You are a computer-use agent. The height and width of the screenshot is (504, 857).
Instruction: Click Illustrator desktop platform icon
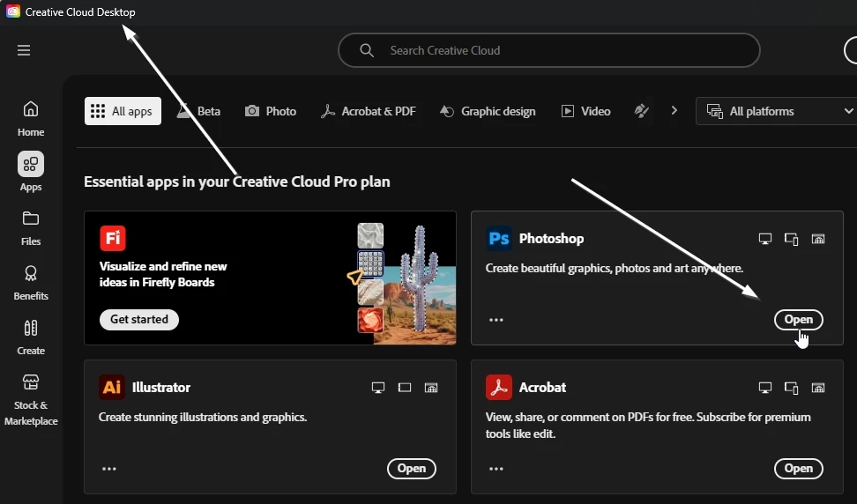coord(378,388)
